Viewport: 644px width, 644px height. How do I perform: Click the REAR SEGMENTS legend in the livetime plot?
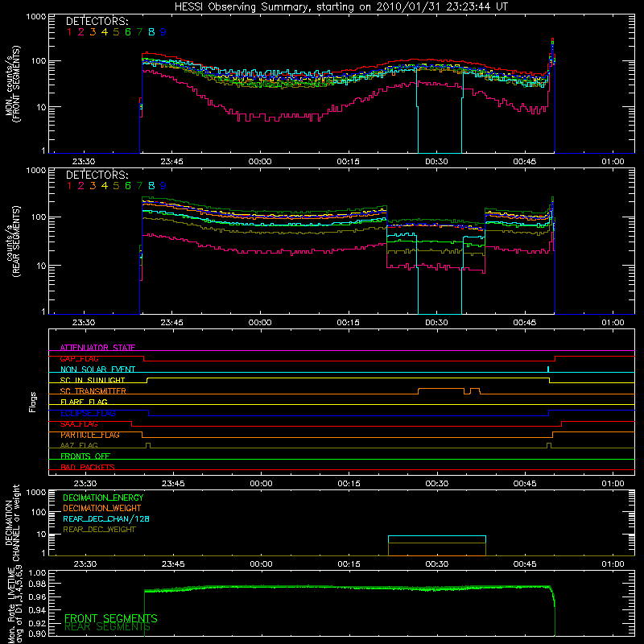tap(108, 627)
